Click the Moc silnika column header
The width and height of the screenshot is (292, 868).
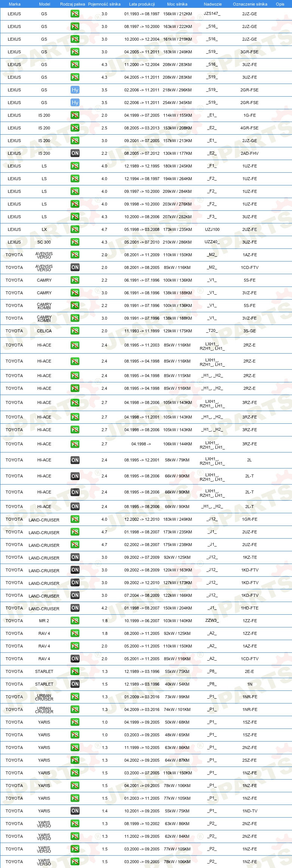point(177,4)
